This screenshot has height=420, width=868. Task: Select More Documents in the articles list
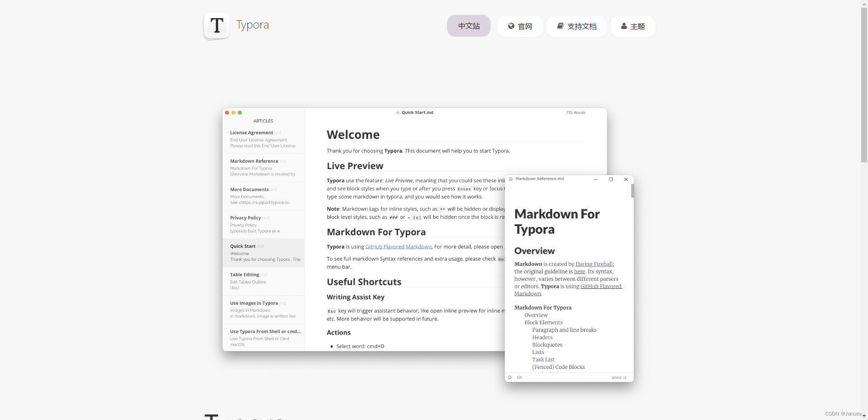click(263, 196)
